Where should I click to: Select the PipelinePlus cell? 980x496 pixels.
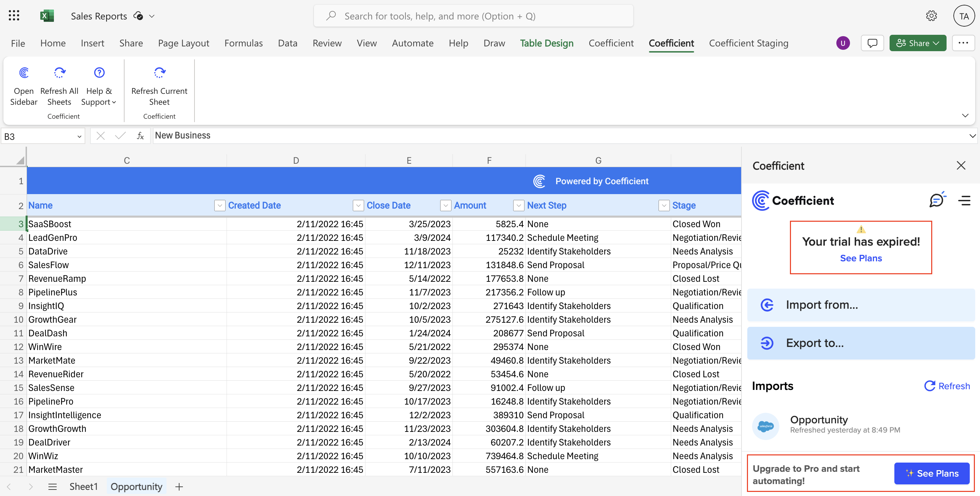[x=127, y=292]
